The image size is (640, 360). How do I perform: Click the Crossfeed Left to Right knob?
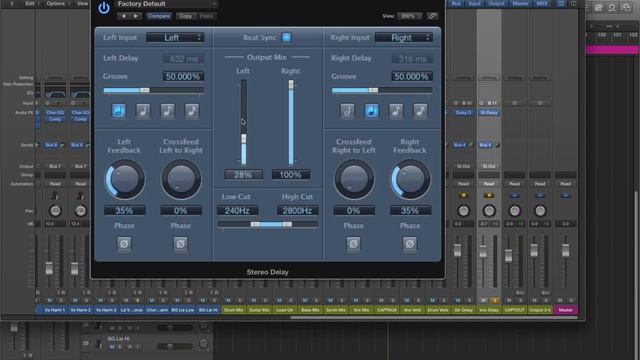181,179
